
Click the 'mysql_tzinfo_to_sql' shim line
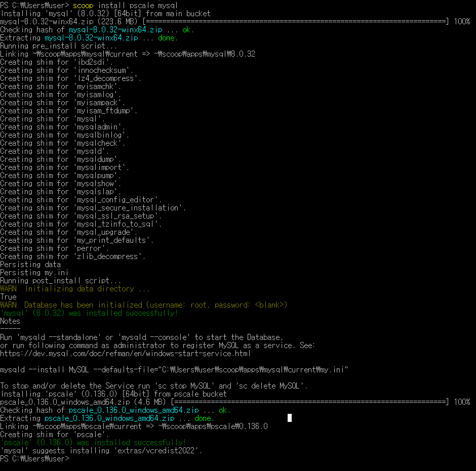[x=81, y=224]
